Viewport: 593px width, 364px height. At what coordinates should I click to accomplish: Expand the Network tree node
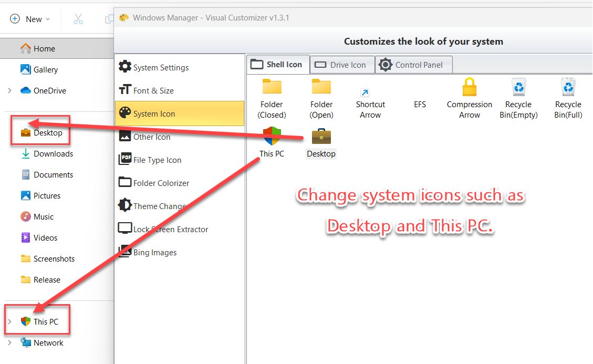[x=10, y=342]
